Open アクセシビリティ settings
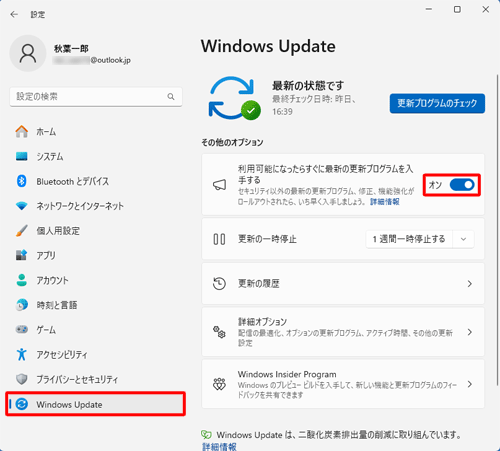Image resolution: width=500 pixels, height=451 pixels. (96, 354)
